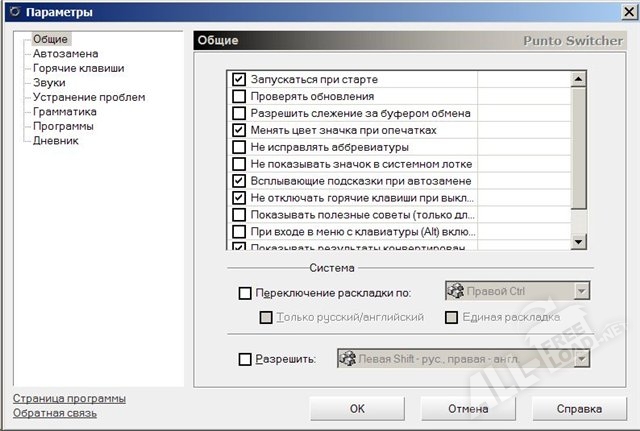Click the Отмена button

467,409
